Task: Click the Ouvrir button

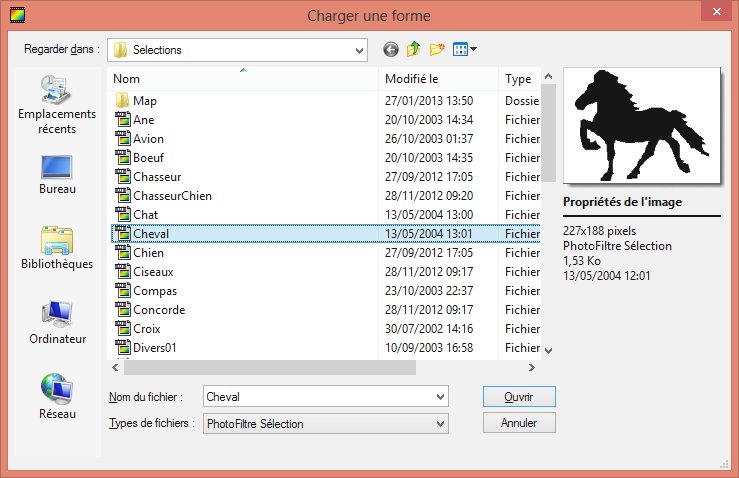Action: tap(518, 397)
